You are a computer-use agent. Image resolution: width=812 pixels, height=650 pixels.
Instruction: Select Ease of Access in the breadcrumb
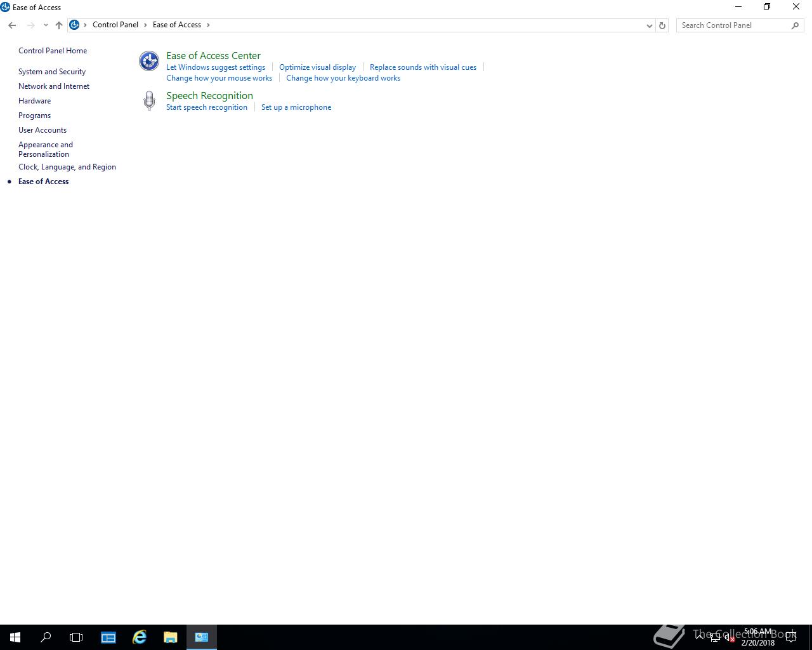click(x=177, y=25)
